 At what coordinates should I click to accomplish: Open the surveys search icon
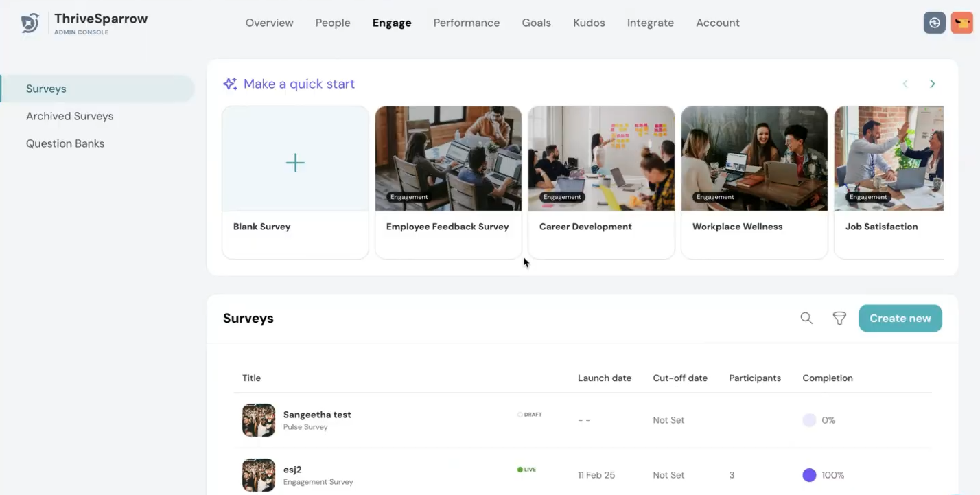(806, 318)
